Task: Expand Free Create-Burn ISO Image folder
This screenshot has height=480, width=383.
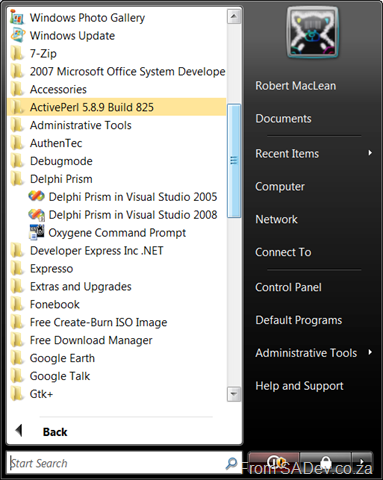Action: (x=116, y=322)
